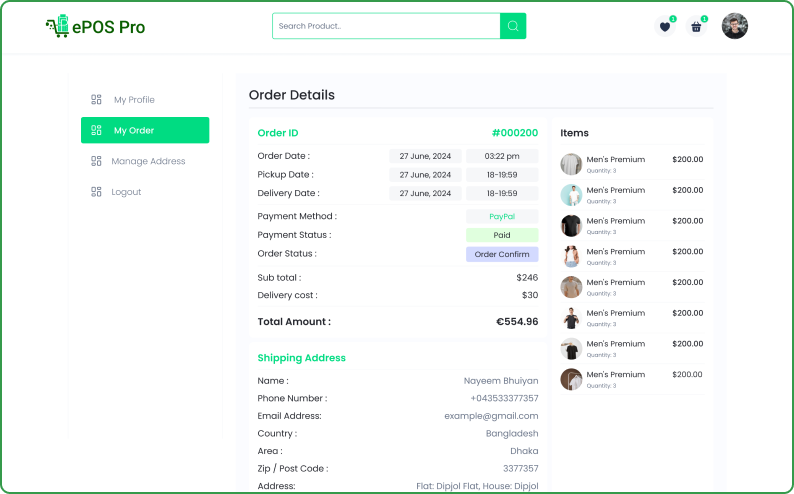Click the last item's product thumbnail

[571, 379]
